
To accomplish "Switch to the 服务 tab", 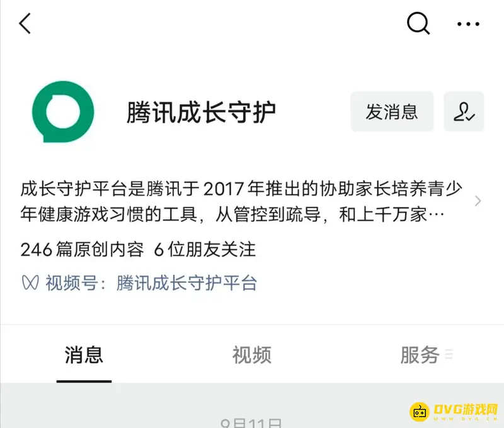I will pyautogui.click(x=421, y=355).
